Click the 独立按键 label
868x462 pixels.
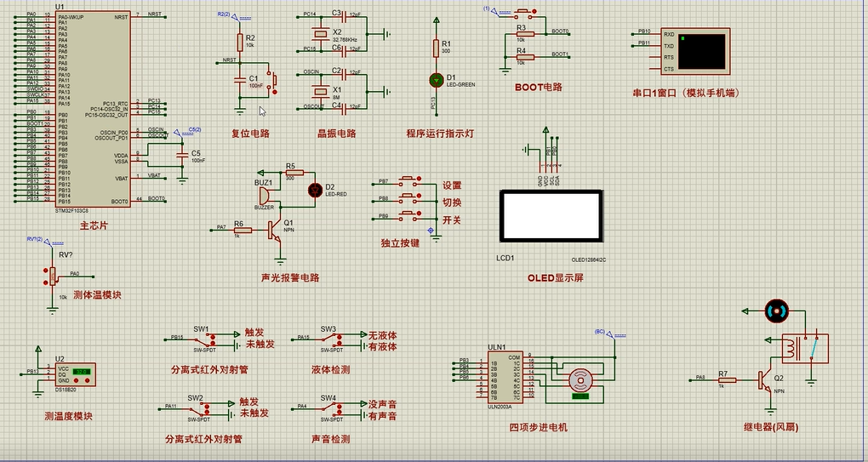(x=400, y=242)
